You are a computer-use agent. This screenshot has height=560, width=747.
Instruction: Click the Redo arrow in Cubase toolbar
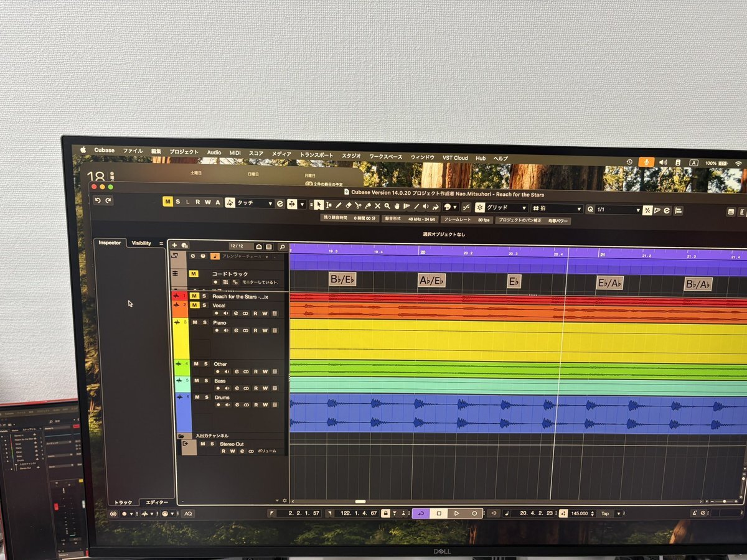(x=108, y=200)
